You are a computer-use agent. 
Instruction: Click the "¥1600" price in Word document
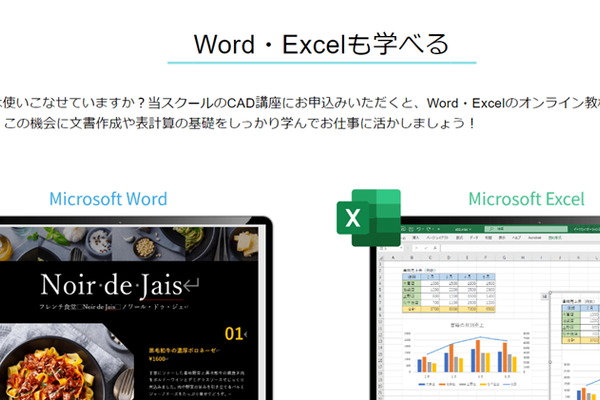[x=158, y=359]
